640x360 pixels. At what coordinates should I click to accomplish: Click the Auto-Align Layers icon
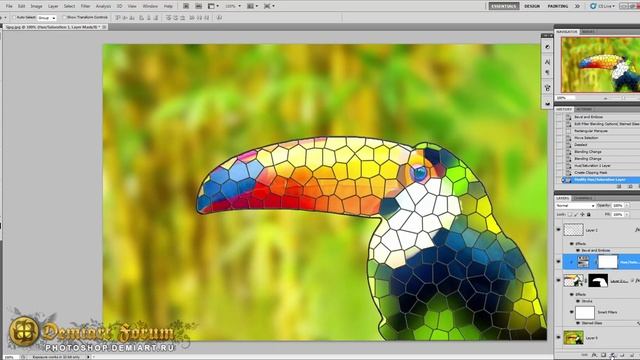coord(219,18)
